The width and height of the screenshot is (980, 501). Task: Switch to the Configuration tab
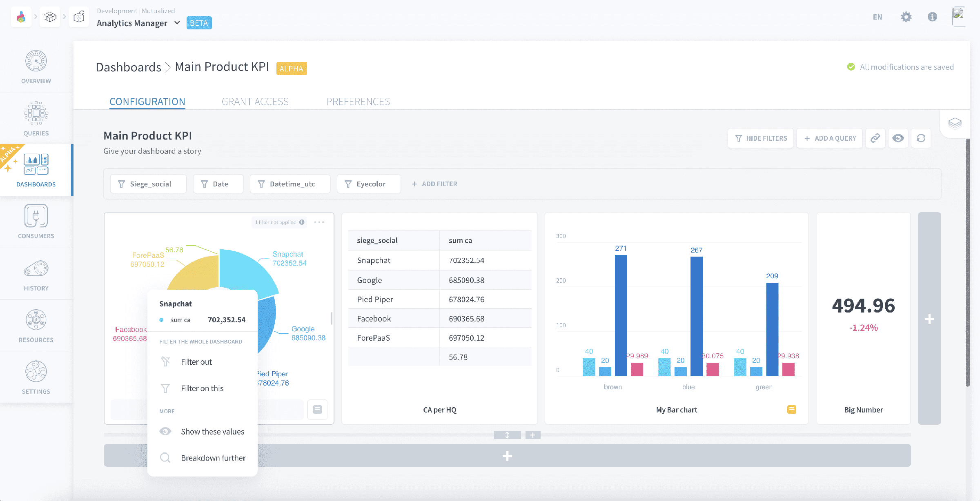pyautogui.click(x=147, y=102)
